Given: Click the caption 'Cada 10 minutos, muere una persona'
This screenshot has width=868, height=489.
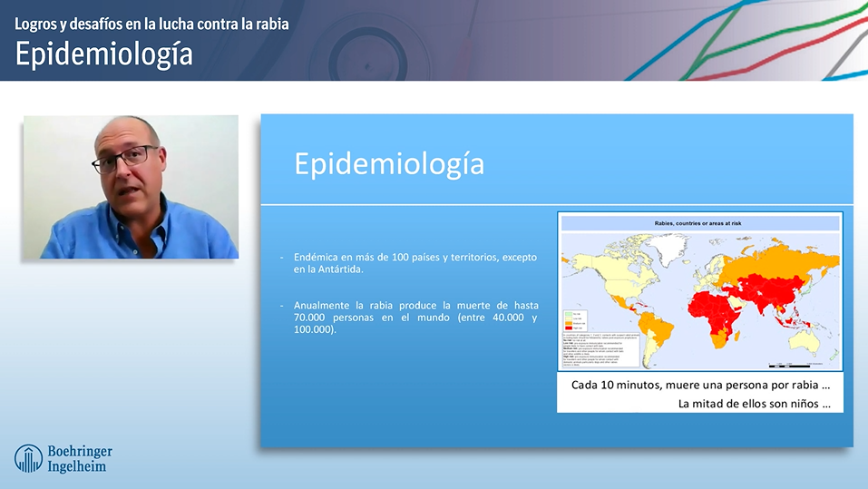Looking at the screenshot, I should point(700,385).
